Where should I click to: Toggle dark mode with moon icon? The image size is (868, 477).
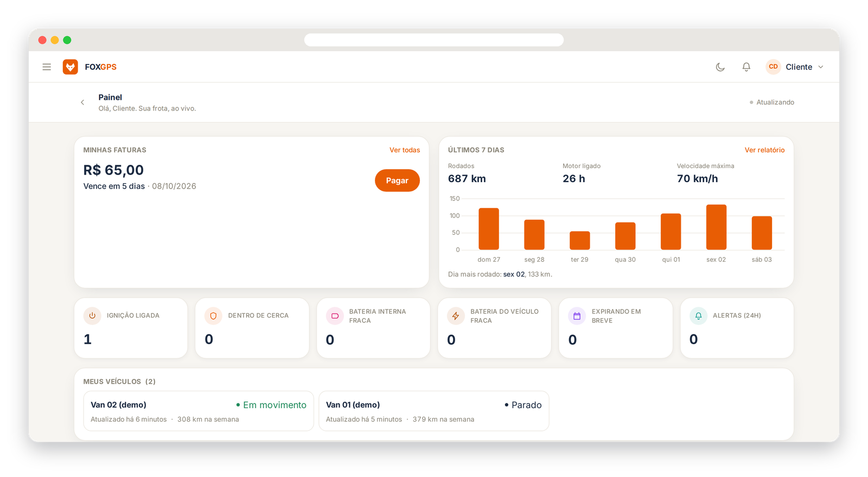click(x=720, y=67)
